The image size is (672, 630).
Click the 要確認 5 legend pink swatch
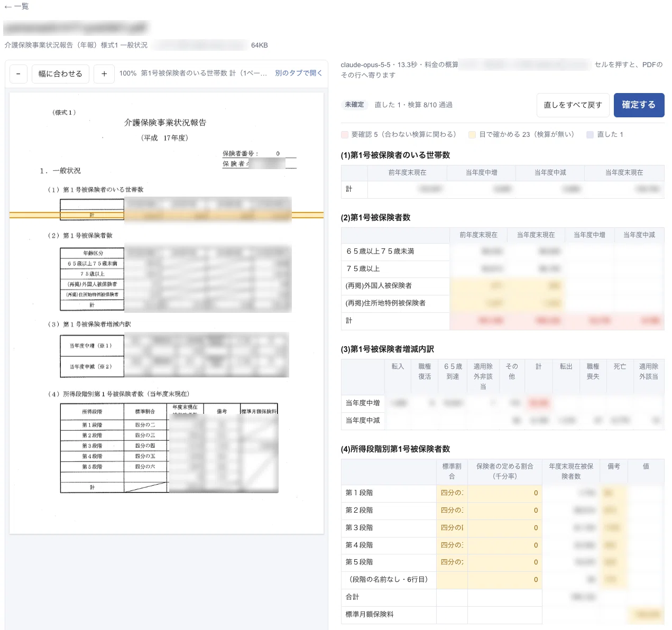pos(345,135)
